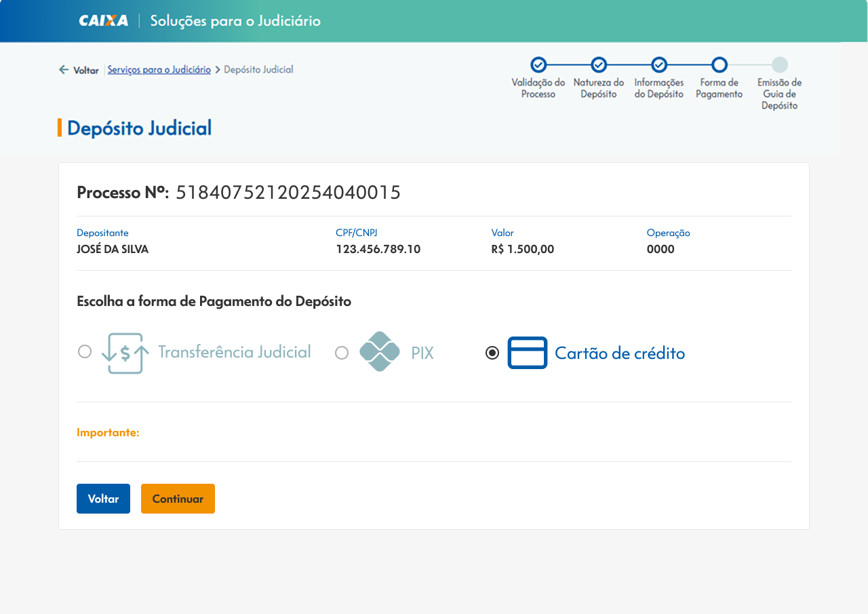Click the Emissão de Guia step circle
The image size is (868, 614).
point(780,64)
